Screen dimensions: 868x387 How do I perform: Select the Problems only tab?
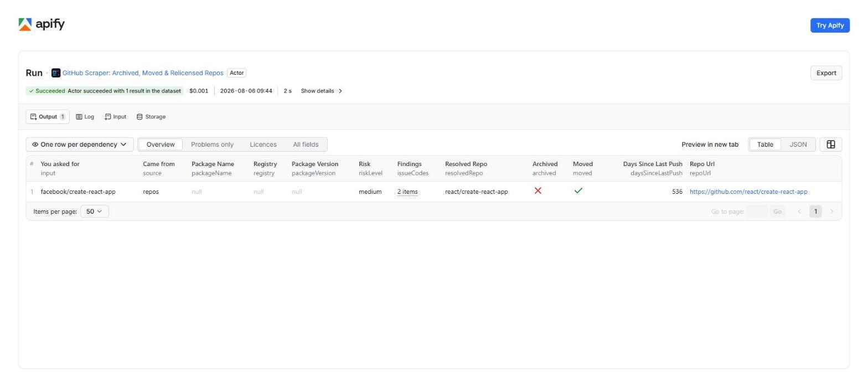[x=212, y=145]
